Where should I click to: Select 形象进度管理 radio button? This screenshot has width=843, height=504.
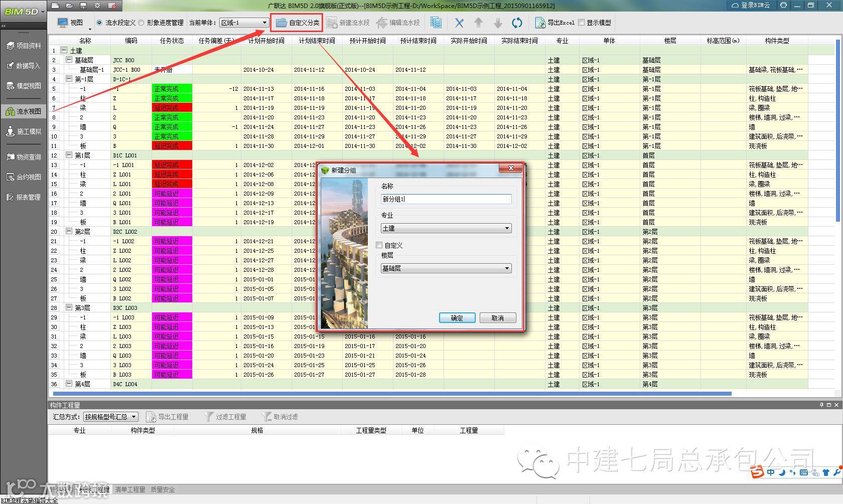coord(141,23)
